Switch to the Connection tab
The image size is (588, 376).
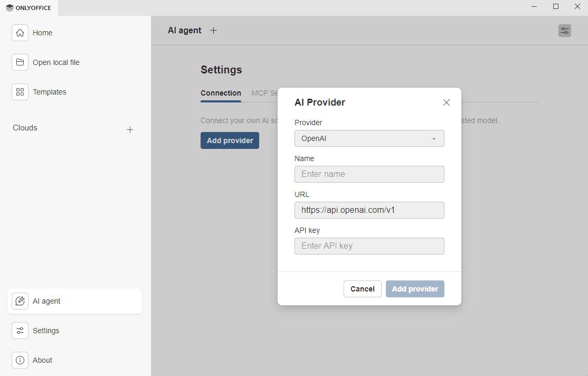221,93
